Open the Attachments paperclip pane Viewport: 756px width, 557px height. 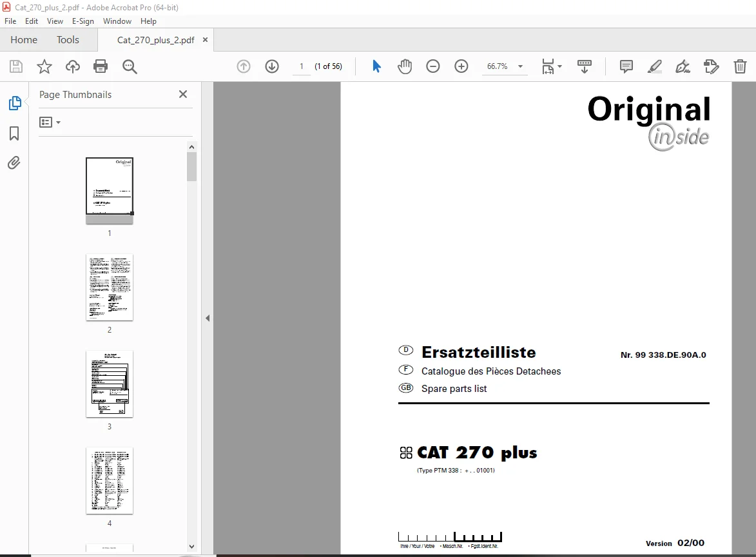14,163
